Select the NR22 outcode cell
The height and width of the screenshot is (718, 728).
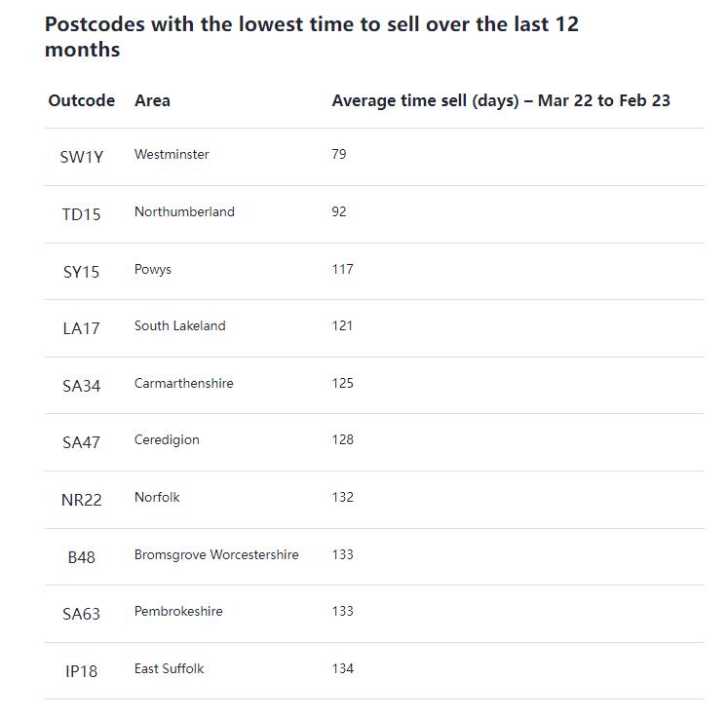click(x=81, y=499)
